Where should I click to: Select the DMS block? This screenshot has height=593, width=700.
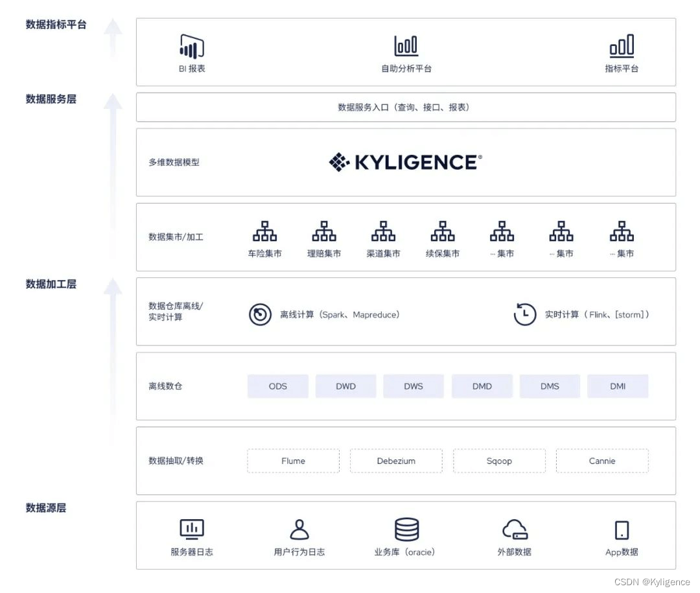click(x=550, y=386)
